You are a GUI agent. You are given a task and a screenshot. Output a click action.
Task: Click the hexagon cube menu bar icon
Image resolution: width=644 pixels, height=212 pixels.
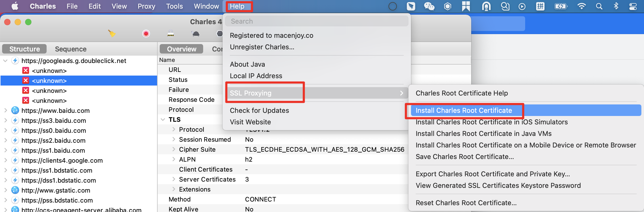tap(448, 6)
